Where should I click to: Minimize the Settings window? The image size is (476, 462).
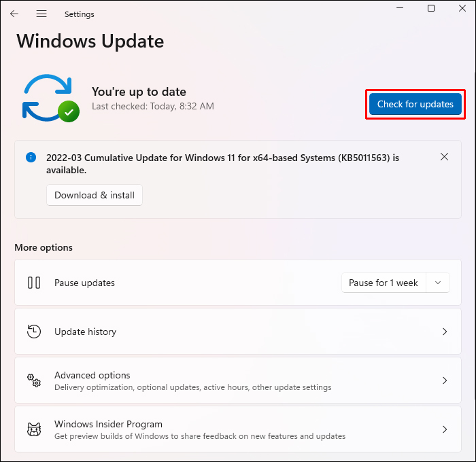400,8
